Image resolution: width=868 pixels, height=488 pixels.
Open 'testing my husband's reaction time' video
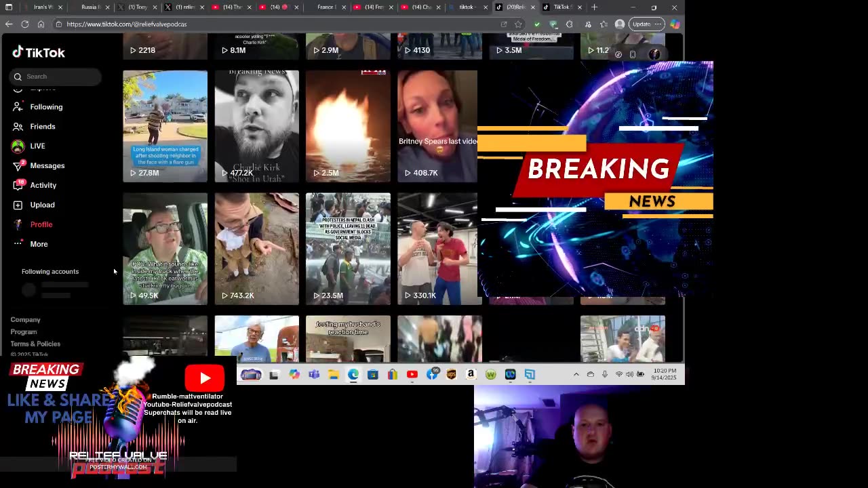pos(348,339)
